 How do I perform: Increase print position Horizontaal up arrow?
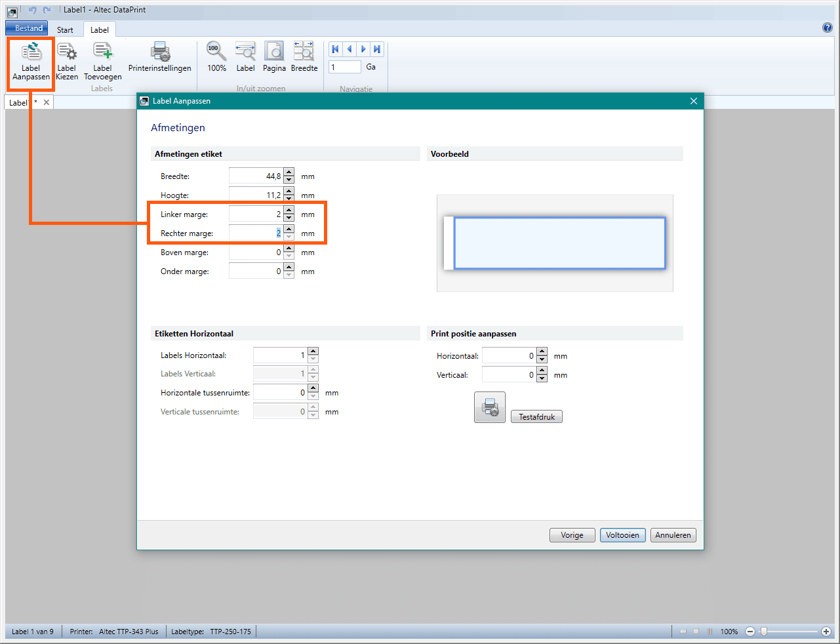tap(542, 352)
